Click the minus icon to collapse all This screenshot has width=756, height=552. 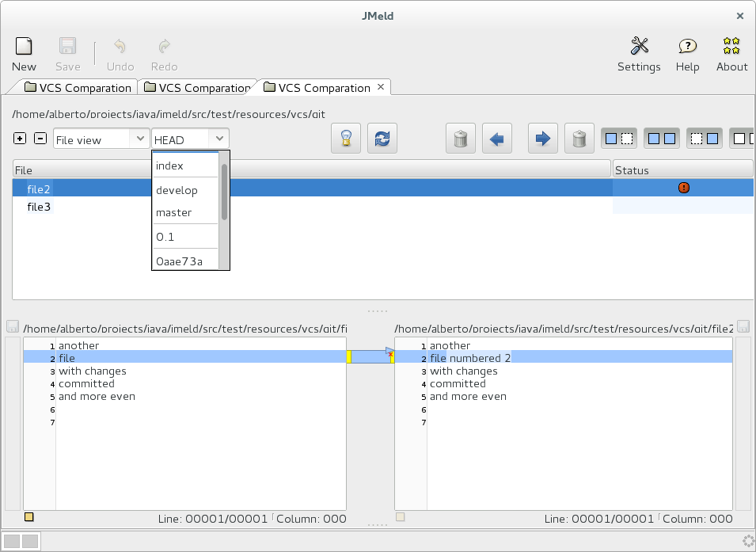click(x=40, y=139)
